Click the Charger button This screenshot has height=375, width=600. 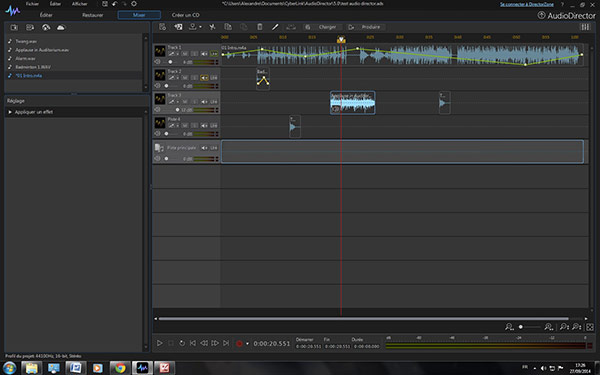(321, 27)
